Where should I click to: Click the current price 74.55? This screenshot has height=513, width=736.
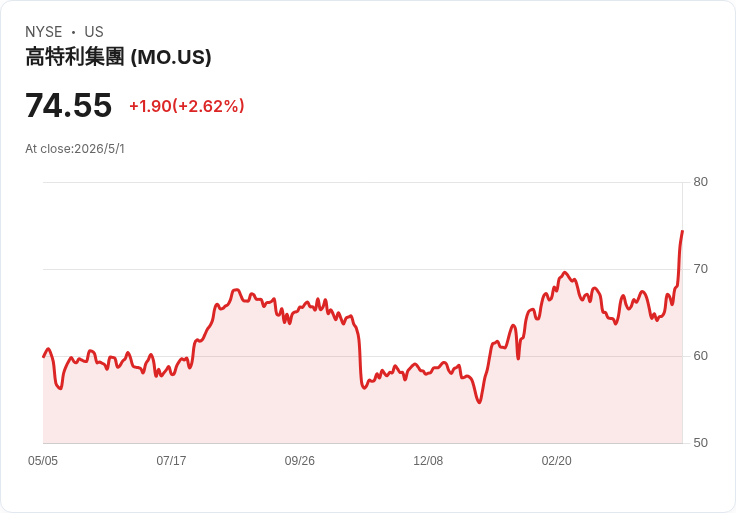69,105
